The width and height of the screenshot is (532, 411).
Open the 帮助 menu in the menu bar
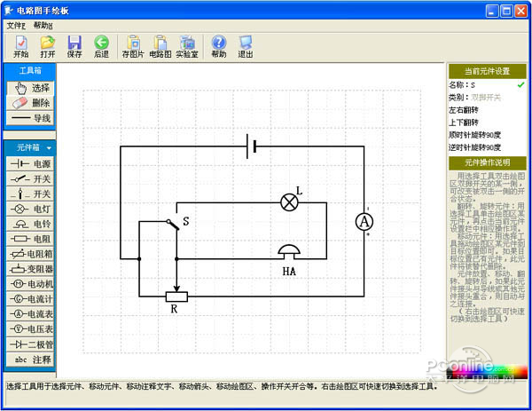click(43, 26)
